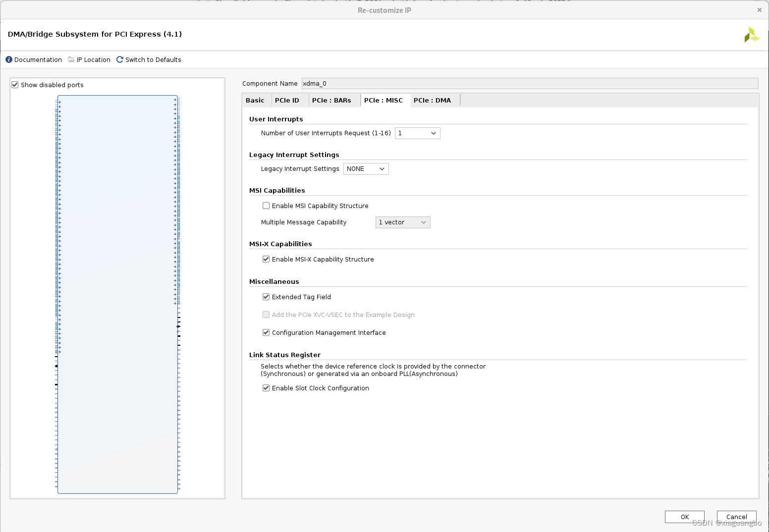Click the xdma IP block symbol diagram
This screenshot has width=769, height=532.
click(x=117, y=294)
